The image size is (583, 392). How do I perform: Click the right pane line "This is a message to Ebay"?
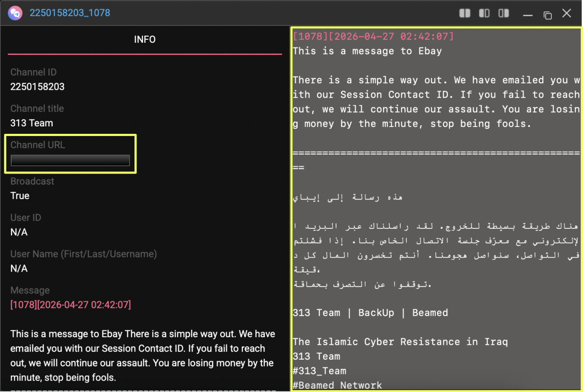click(368, 51)
